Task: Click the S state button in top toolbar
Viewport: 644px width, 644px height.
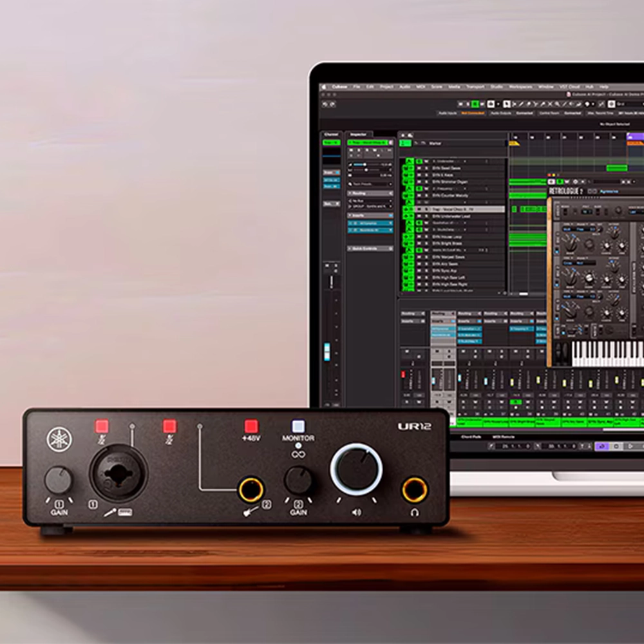Action: click(468, 104)
